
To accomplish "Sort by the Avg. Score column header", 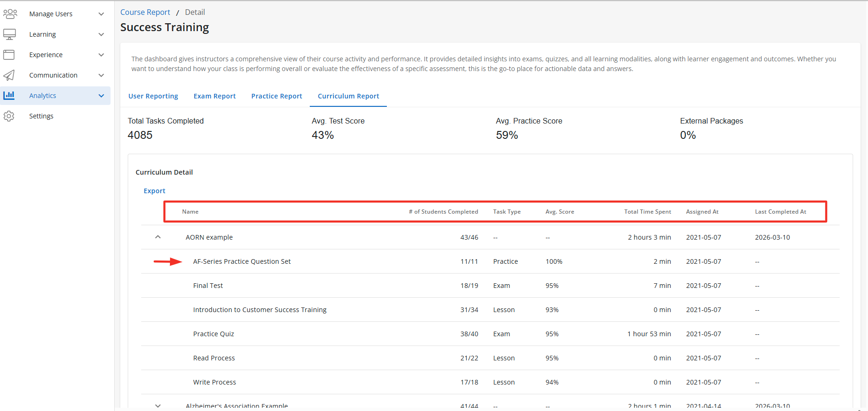I will tap(560, 212).
